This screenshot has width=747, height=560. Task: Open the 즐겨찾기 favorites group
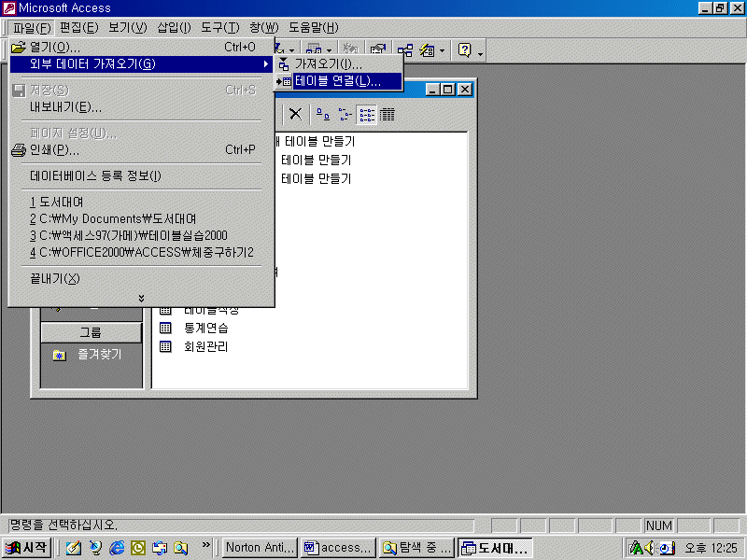tap(100, 355)
